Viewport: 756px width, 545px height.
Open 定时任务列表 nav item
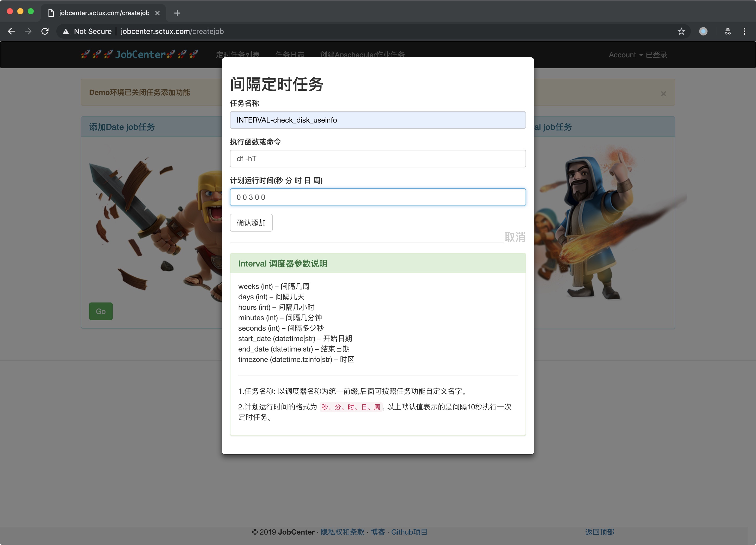[x=237, y=55]
